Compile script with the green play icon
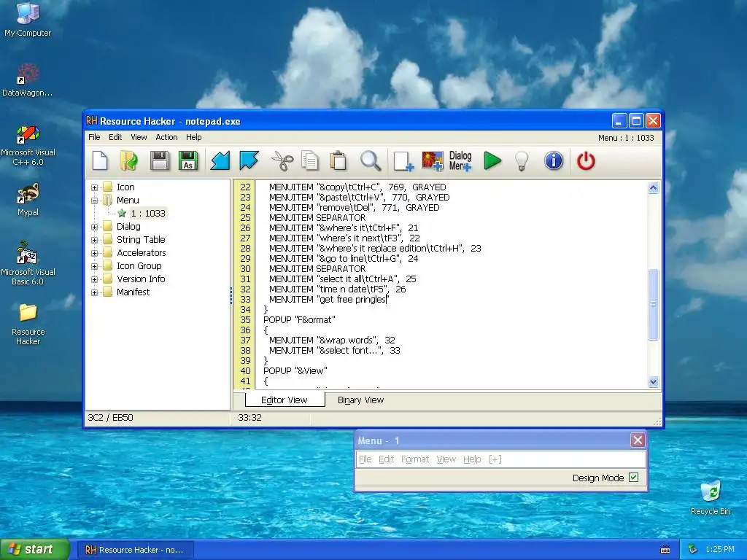 tap(492, 161)
